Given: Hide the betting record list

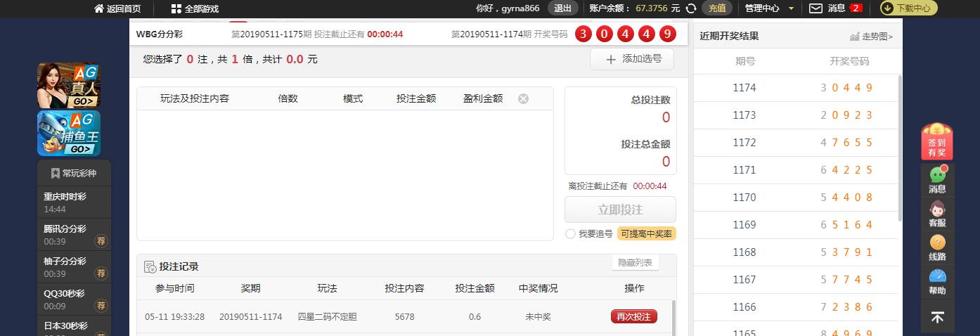Looking at the screenshot, I should 635,263.
